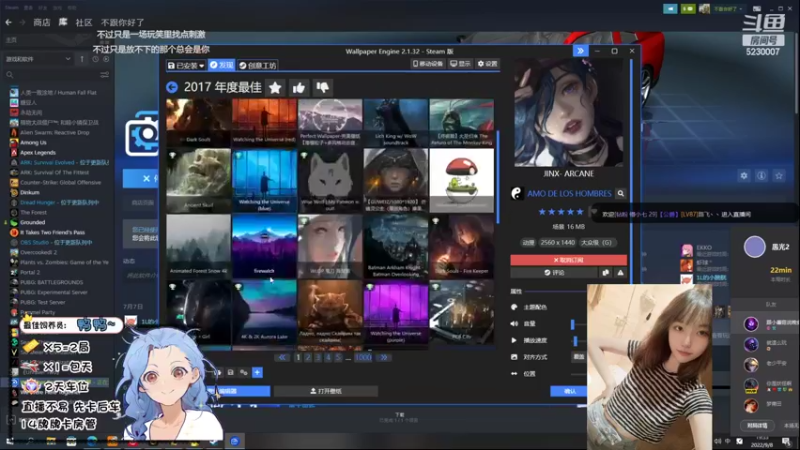800x450 pixels.
Task: Search author's works with magnifier icon
Action: (620, 193)
